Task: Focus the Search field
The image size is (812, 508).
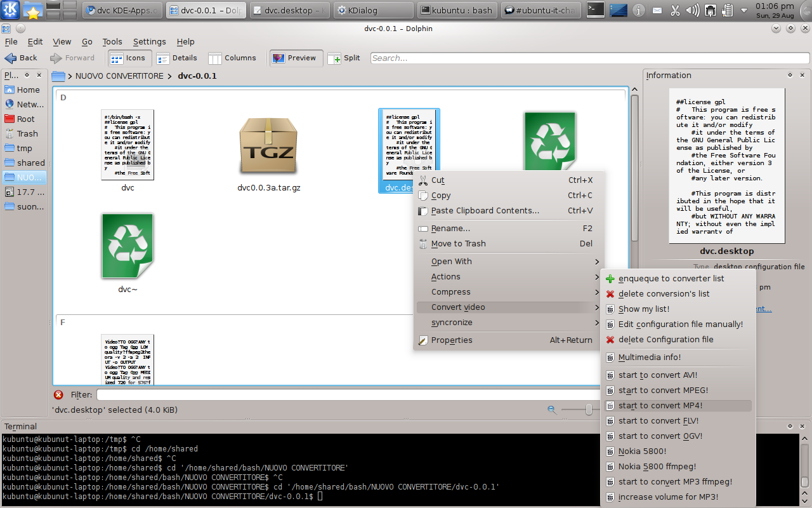Action: (590, 58)
